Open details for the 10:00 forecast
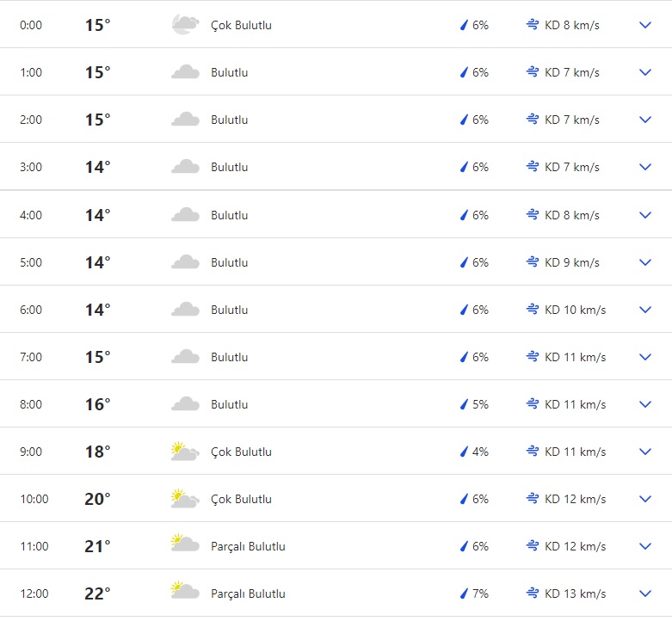672x621 pixels. 645,499
